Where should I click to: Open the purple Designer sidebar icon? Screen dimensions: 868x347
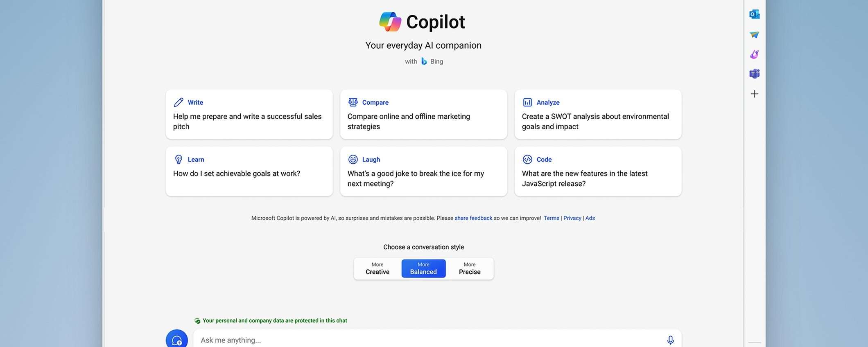pos(754,54)
